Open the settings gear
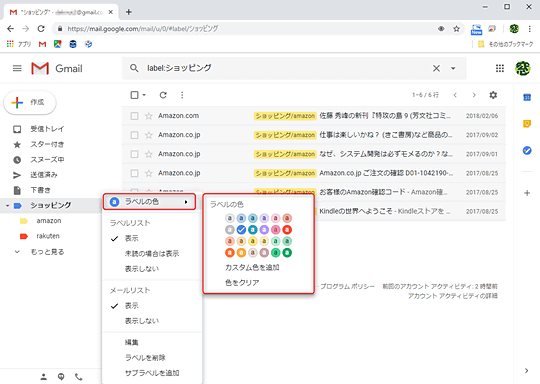This screenshot has width=540, height=384. [x=493, y=95]
